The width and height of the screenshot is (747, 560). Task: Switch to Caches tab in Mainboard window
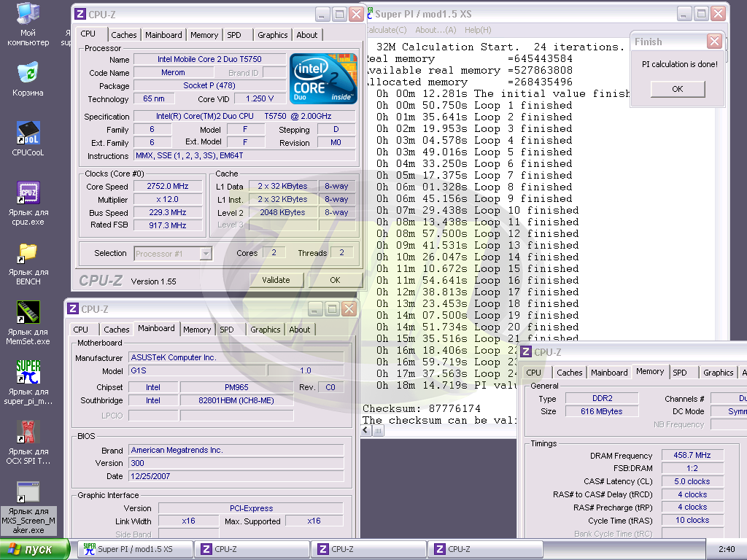coord(116,330)
